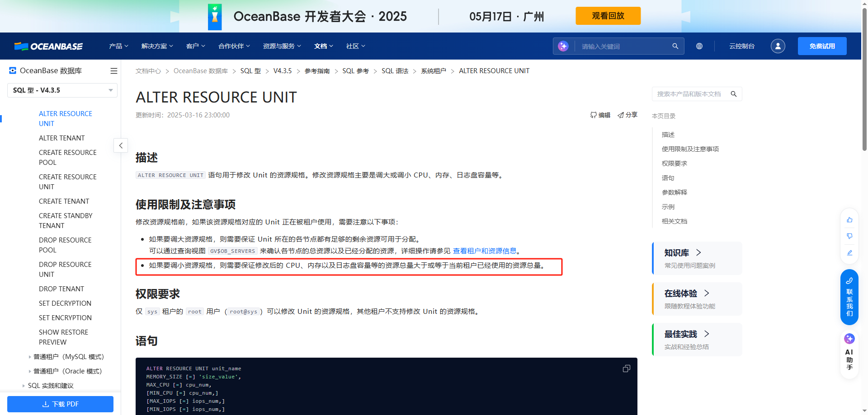
Task: Focus the keyword search input in navbar
Action: 624,46
